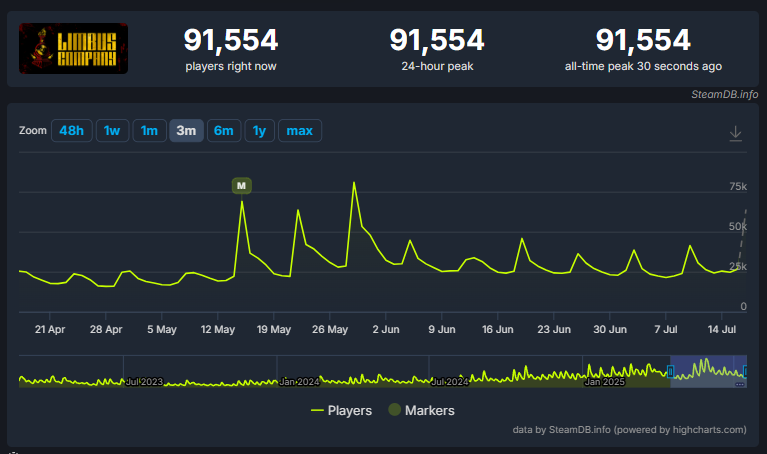Click the Limbus Company game logo
Viewport: 767px width, 454px height.
[73, 48]
